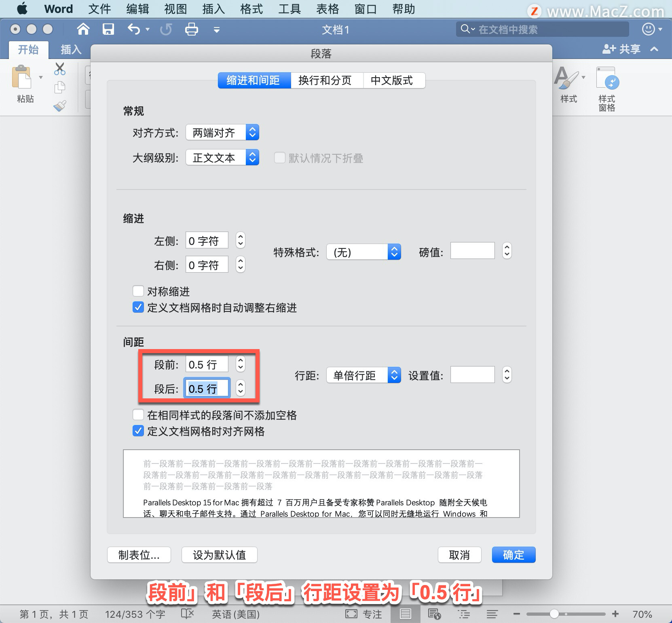Image resolution: width=672 pixels, height=623 pixels.
Task: Click the Undo arrow icon
Action: pyautogui.click(x=133, y=29)
